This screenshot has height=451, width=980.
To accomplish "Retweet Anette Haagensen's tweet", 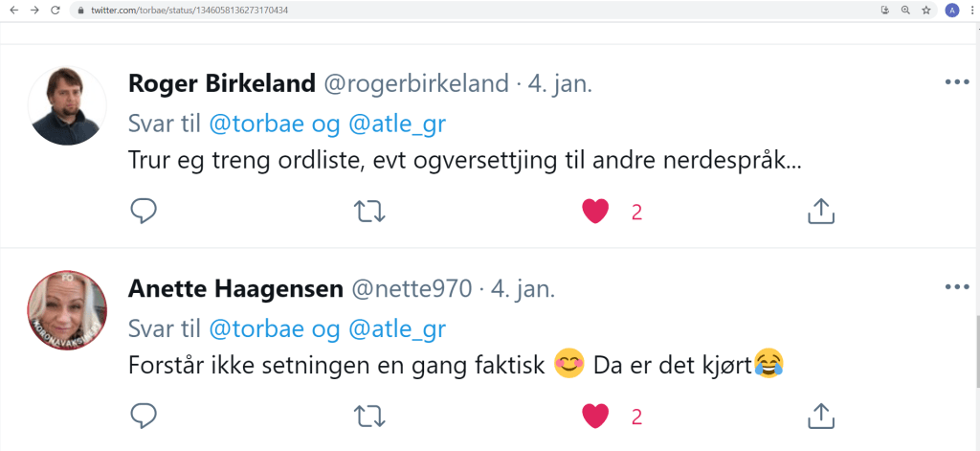I will 369,415.
